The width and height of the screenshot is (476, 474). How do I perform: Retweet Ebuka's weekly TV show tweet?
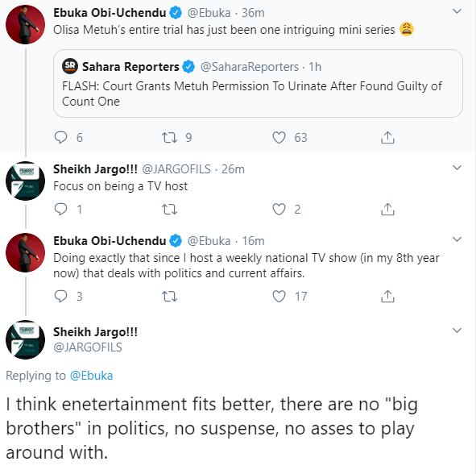pos(169,297)
